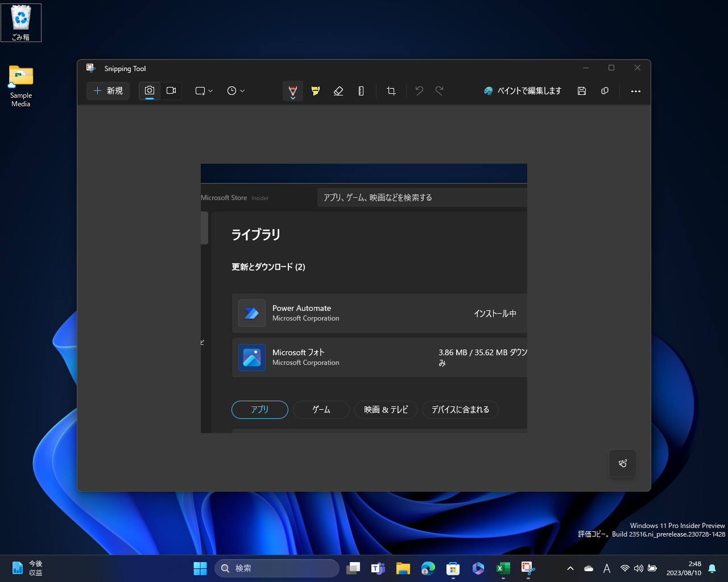Select the highlighter tool
The width and height of the screenshot is (728, 582).
pyautogui.click(x=316, y=91)
